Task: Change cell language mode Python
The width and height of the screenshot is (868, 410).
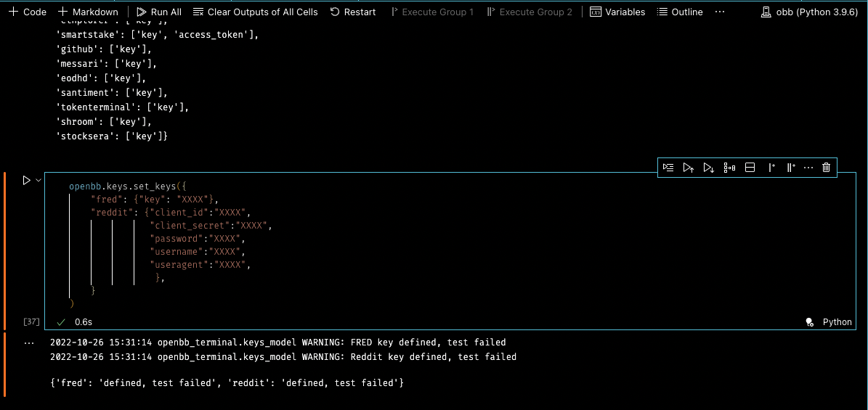Action: coord(837,322)
